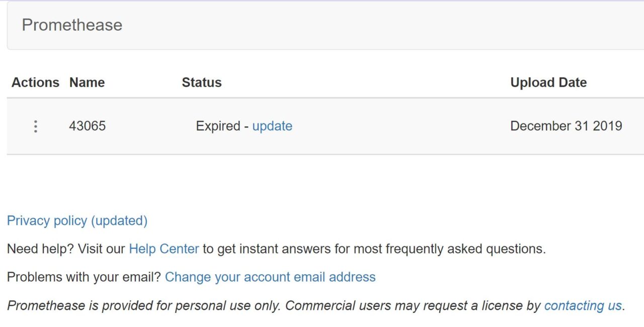Screen dimensions: 644x327
Task: Click the December 31 2019 upload date
Action: coord(566,126)
